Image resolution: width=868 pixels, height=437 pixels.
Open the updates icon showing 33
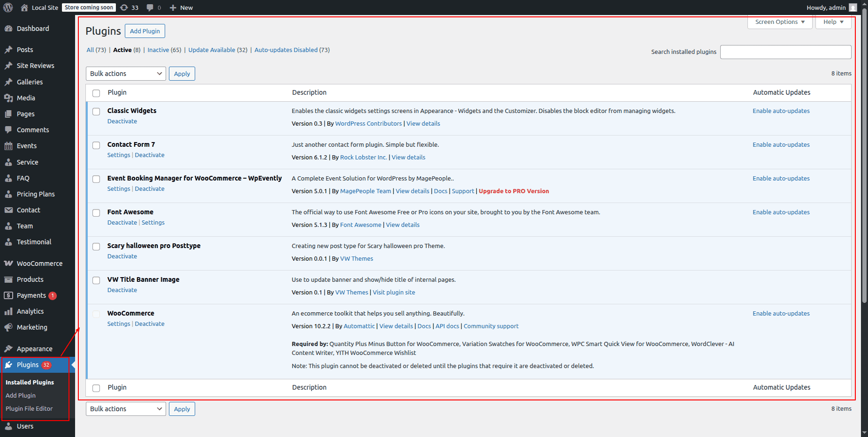(124, 8)
